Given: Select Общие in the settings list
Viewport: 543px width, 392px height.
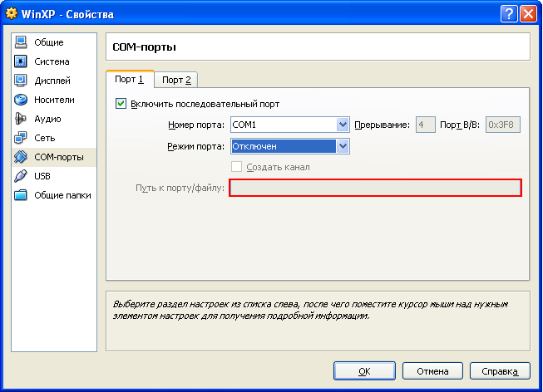Looking at the screenshot, I should [x=54, y=42].
